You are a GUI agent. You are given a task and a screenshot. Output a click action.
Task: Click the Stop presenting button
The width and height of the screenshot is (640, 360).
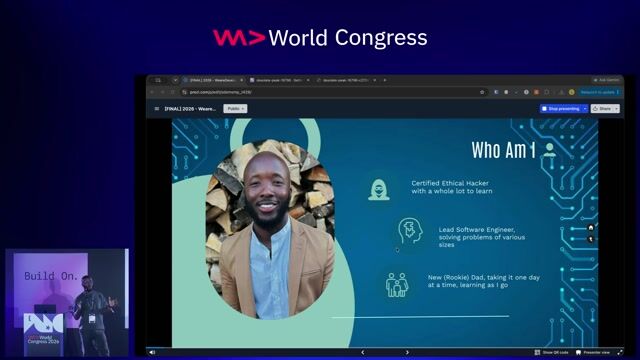click(561, 109)
